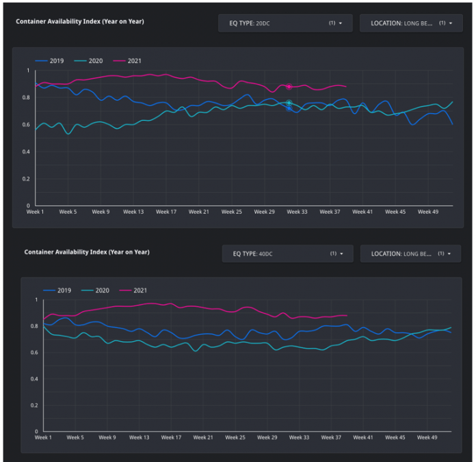Screen dimensions: 476x462
Task: Click the Week 25 label in the 40DC chart
Action: coord(235,437)
